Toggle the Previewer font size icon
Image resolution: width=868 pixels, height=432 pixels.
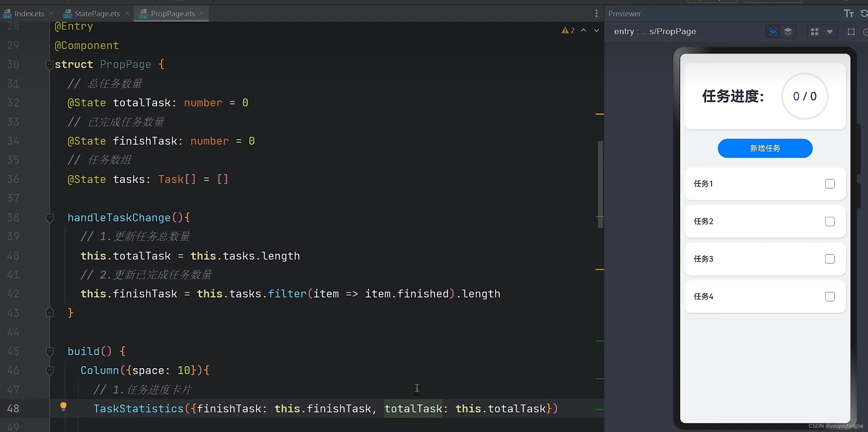pos(849,13)
